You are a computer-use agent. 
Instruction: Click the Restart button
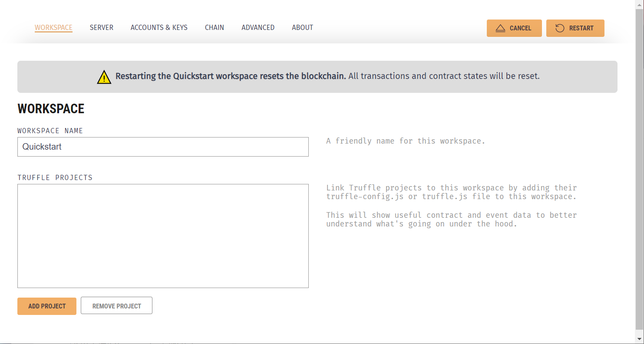(x=575, y=28)
